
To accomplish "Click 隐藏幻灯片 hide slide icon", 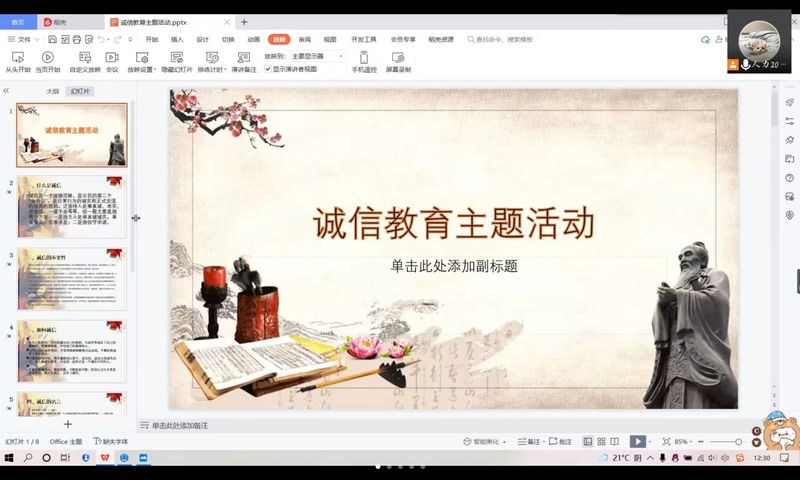I will pyautogui.click(x=176, y=58).
